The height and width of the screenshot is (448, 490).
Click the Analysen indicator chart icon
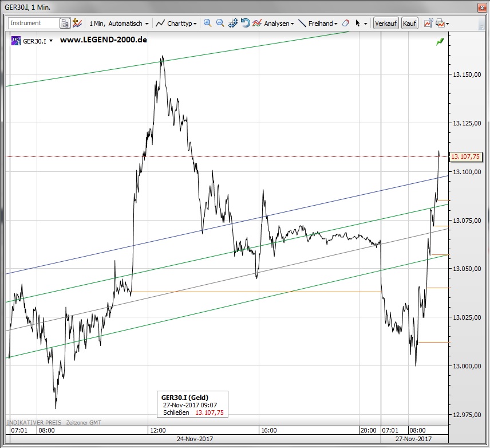pyautogui.click(x=257, y=23)
